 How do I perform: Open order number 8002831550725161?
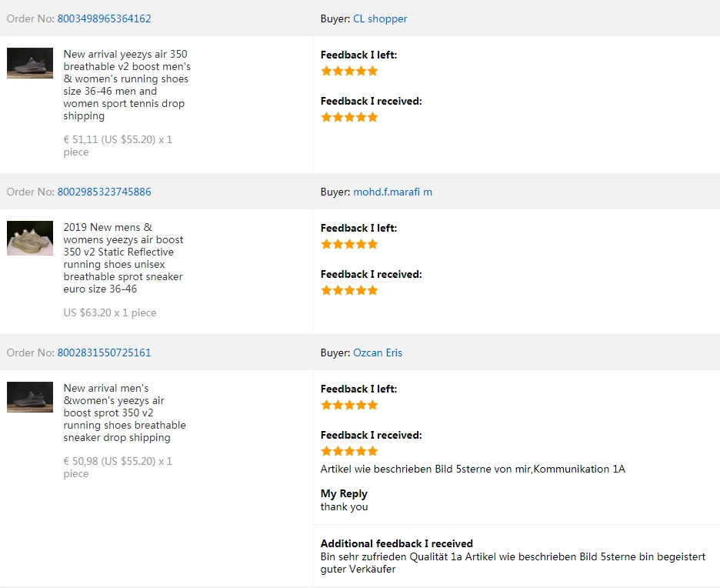[104, 352]
